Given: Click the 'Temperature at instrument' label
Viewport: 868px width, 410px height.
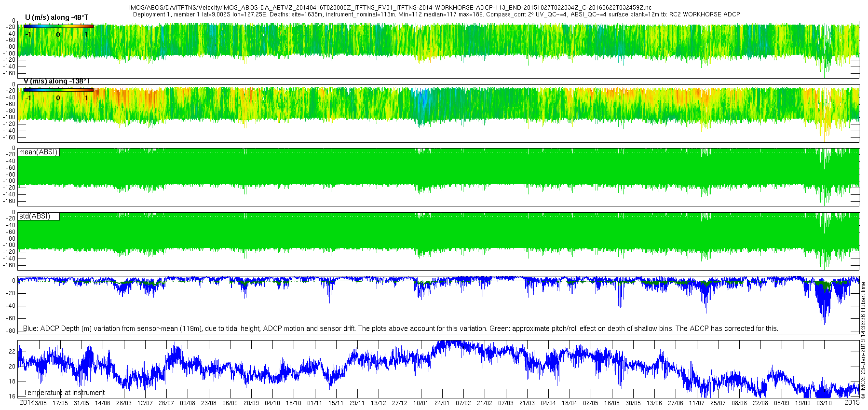Looking at the screenshot, I should point(64,393).
